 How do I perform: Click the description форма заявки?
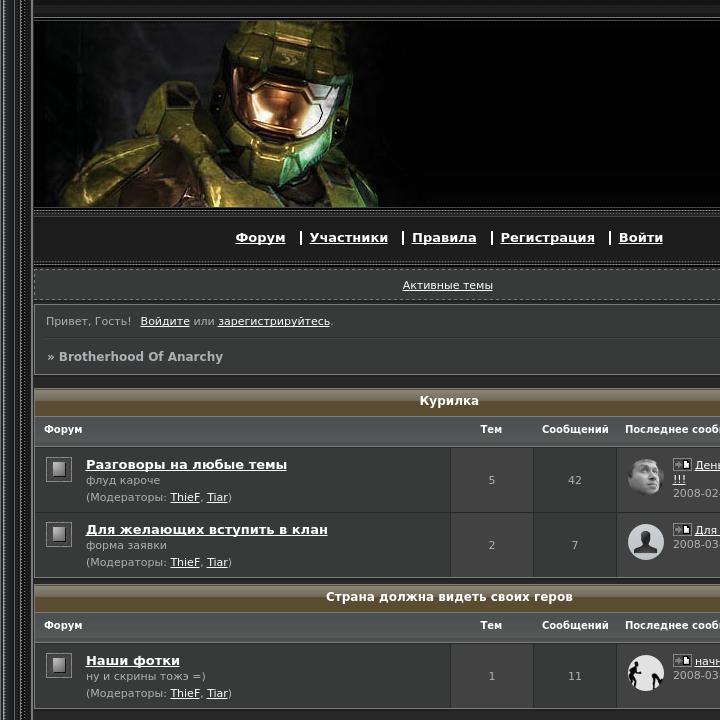click(x=126, y=545)
